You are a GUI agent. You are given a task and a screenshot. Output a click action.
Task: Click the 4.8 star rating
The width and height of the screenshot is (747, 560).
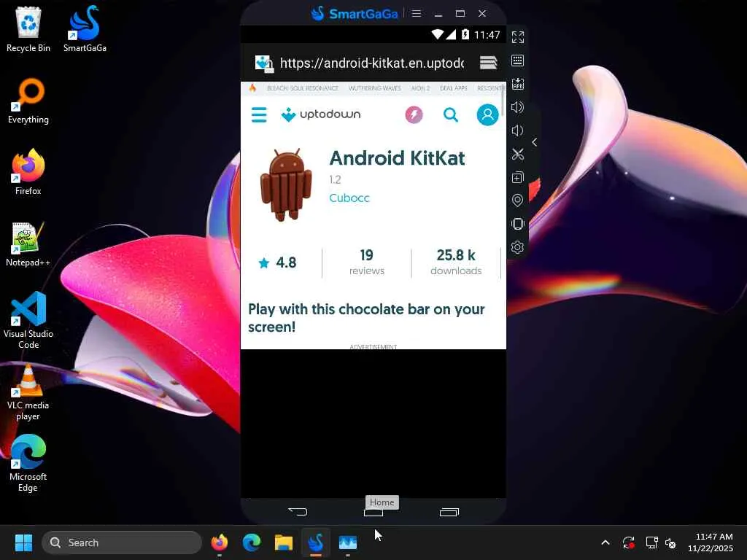click(277, 262)
